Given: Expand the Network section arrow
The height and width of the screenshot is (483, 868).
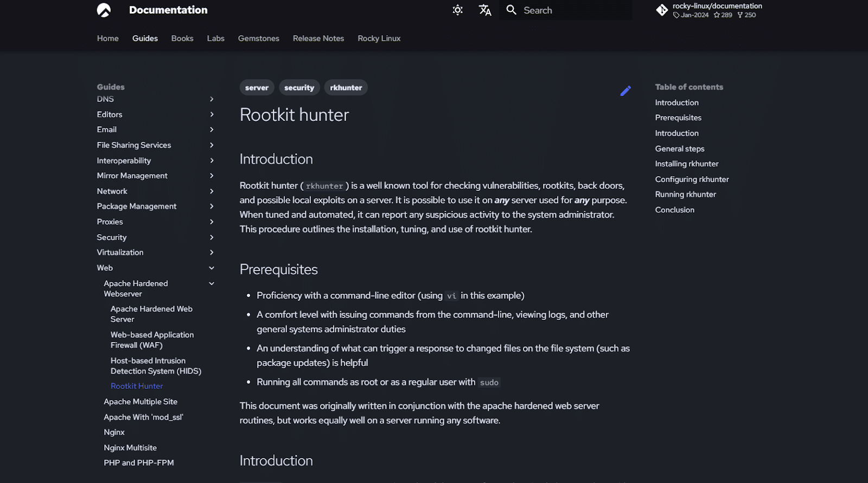Looking at the screenshot, I should 212,191.
